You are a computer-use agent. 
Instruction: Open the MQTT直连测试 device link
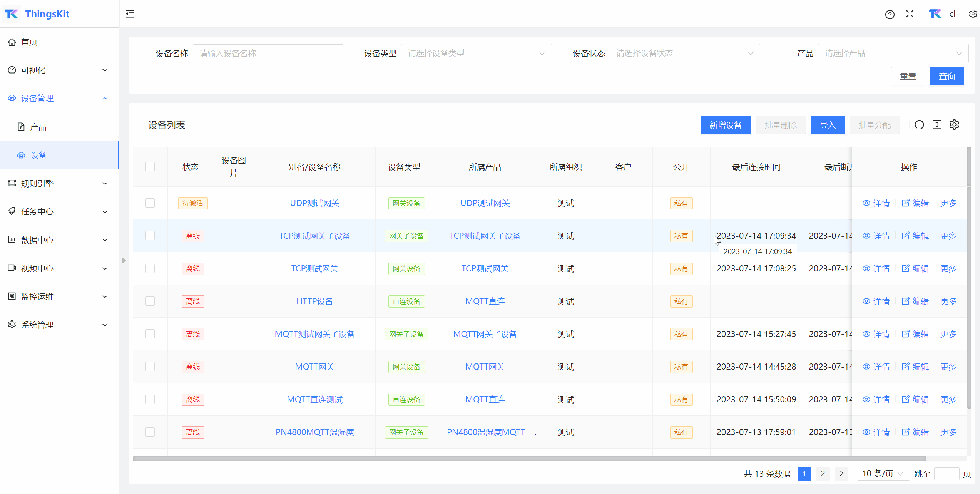(x=314, y=399)
